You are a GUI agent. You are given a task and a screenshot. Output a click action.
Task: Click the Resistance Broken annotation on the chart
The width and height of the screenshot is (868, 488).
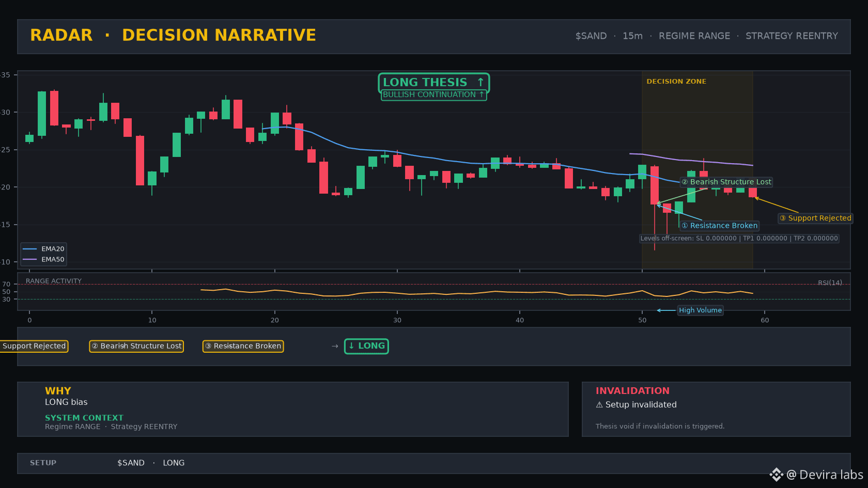click(719, 226)
